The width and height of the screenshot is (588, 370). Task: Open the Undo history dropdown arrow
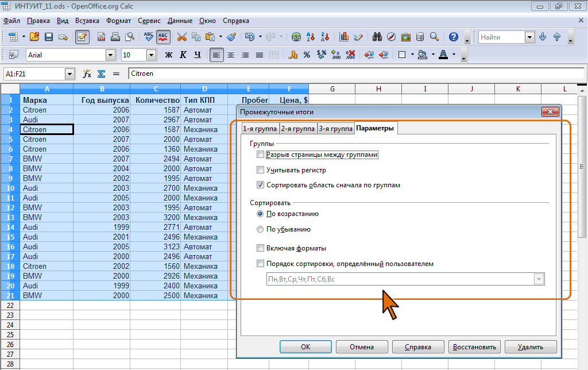pos(260,37)
